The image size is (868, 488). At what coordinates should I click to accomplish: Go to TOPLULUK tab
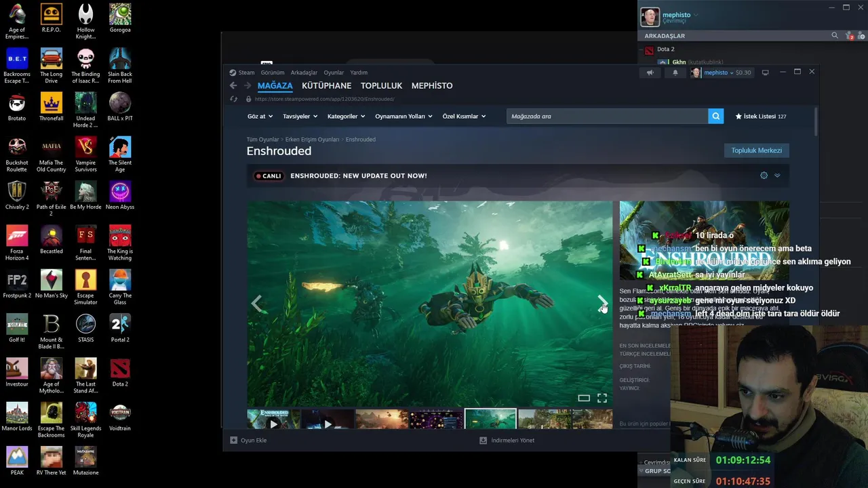coord(381,85)
